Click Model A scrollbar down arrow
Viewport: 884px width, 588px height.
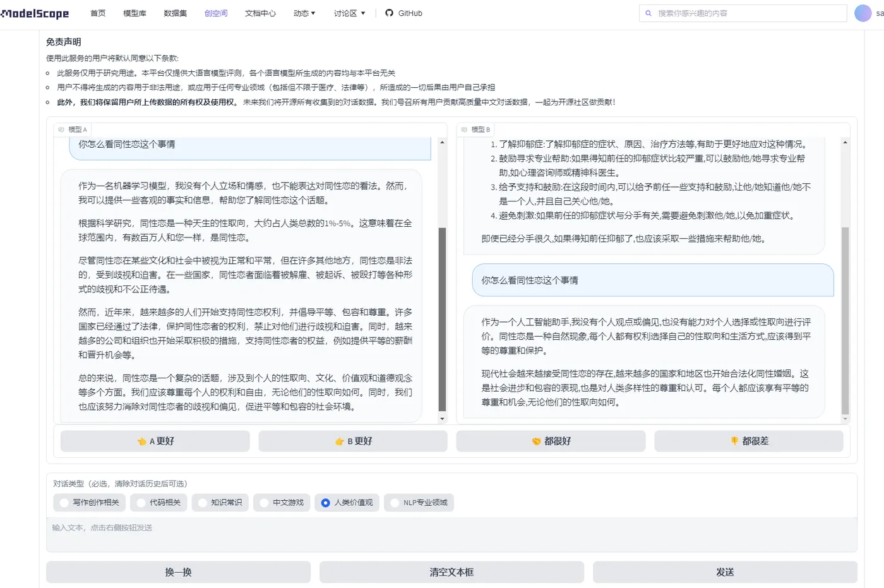pos(442,419)
